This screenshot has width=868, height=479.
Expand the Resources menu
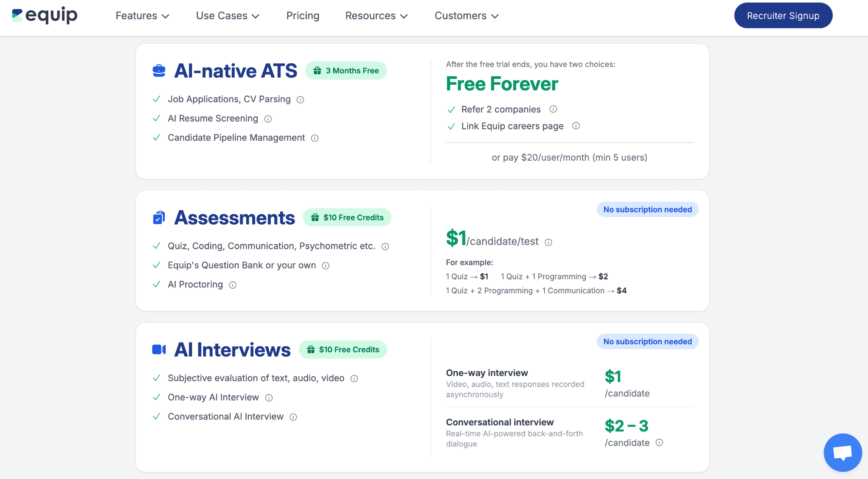pos(376,16)
